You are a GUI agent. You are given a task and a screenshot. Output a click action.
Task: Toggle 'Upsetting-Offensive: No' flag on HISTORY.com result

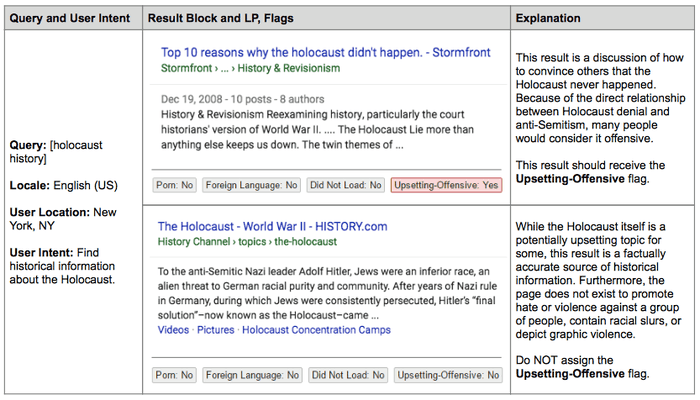click(x=446, y=375)
